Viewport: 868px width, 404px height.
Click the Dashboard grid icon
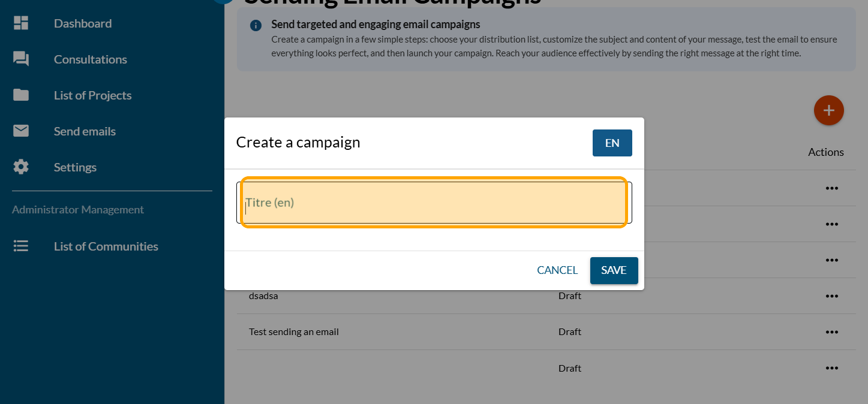pos(21,23)
